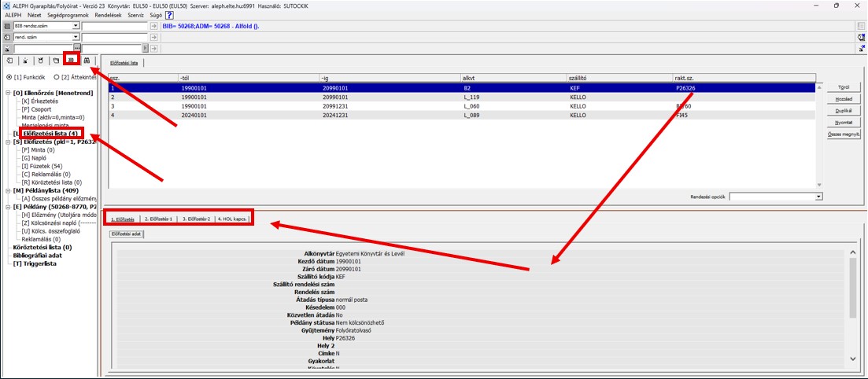The width and height of the screenshot is (868, 379).
Task: Open the order tab with scroll icon
Action: point(9,60)
